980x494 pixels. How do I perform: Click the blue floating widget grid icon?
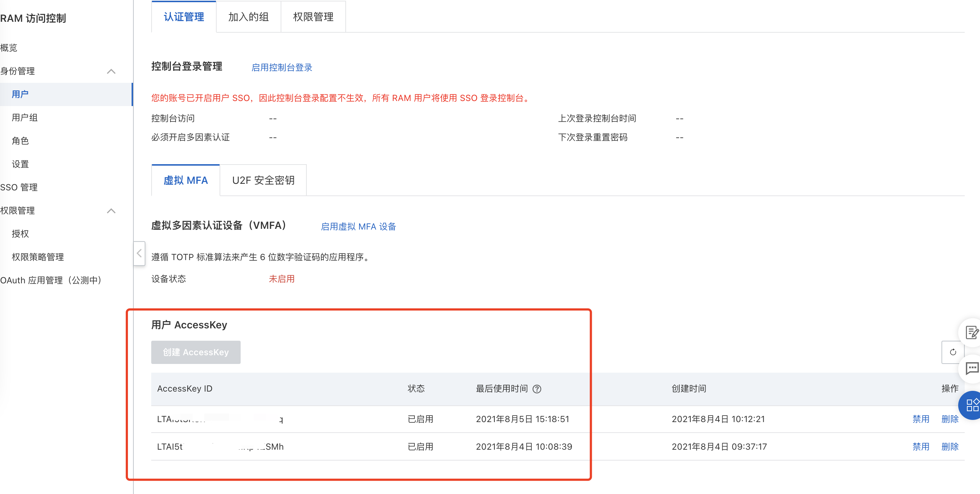pyautogui.click(x=972, y=405)
